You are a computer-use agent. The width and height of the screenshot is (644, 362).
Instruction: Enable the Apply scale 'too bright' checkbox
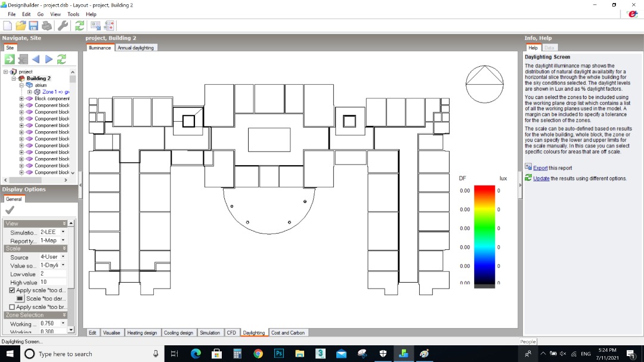(x=12, y=307)
